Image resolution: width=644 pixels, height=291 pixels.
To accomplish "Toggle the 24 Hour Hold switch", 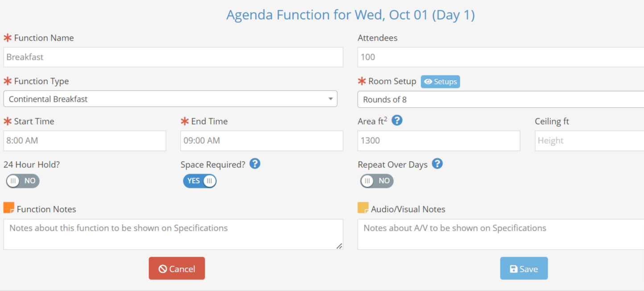I will click(23, 181).
